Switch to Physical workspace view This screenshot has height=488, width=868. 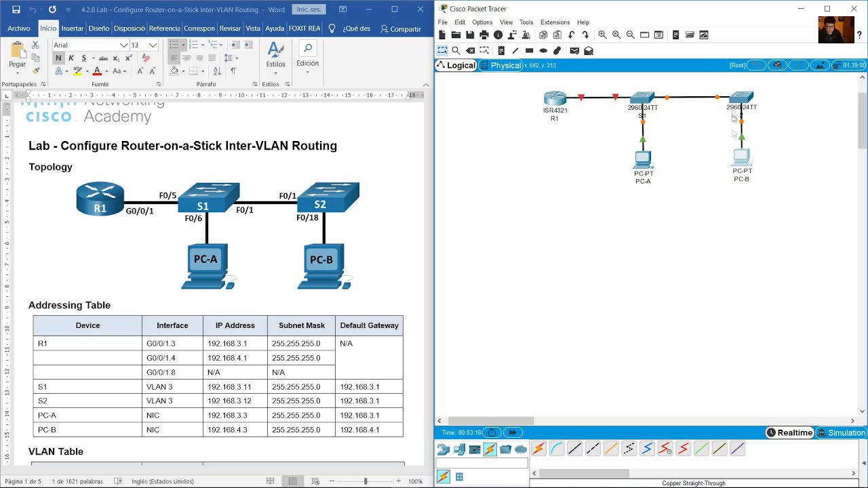[500, 65]
